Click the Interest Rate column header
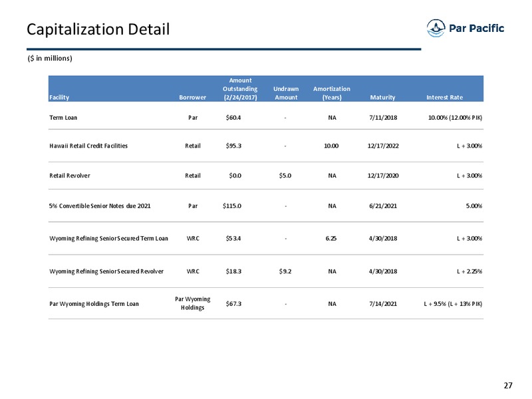Viewport: 532px width, 399px height. click(444, 97)
